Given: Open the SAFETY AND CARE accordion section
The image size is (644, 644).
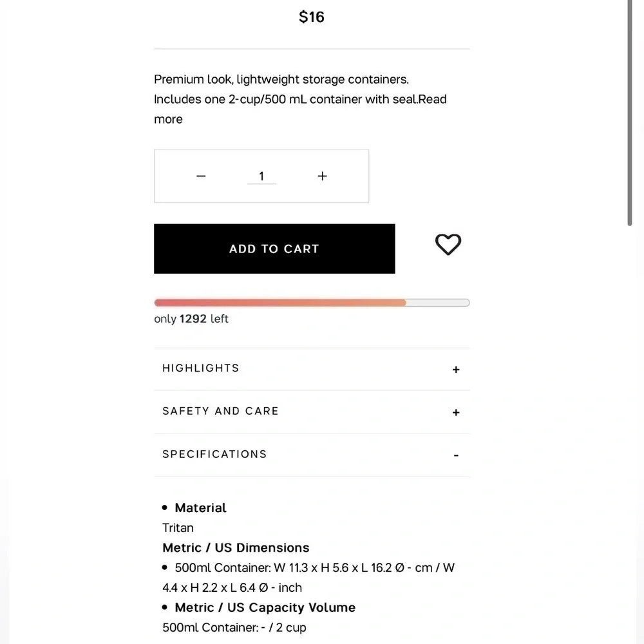Looking at the screenshot, I should point(312,412).
